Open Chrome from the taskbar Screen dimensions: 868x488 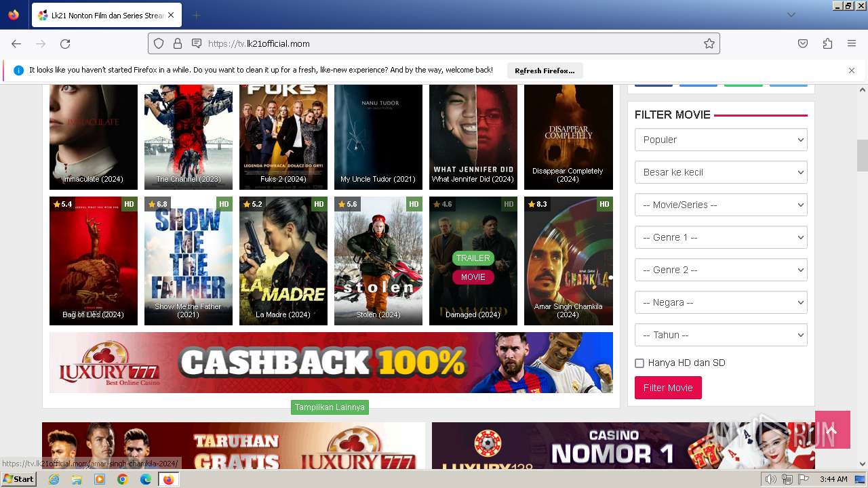123,479
